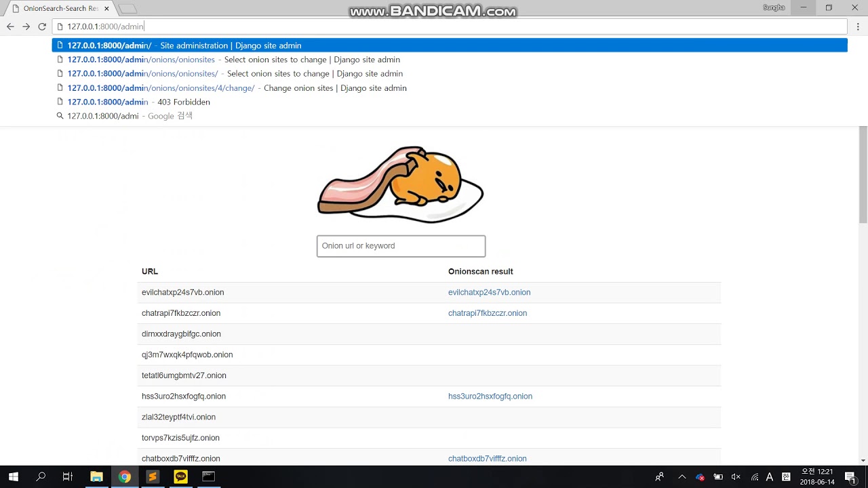Click the muted volume tray icon
This screenshot has height=488, width=868.
736,476
